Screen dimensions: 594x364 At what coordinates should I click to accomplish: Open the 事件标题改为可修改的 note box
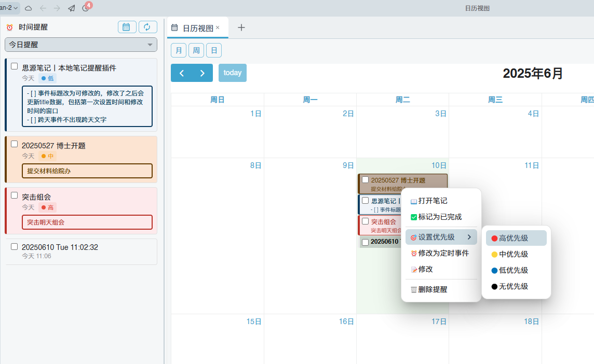click(87, 106)
